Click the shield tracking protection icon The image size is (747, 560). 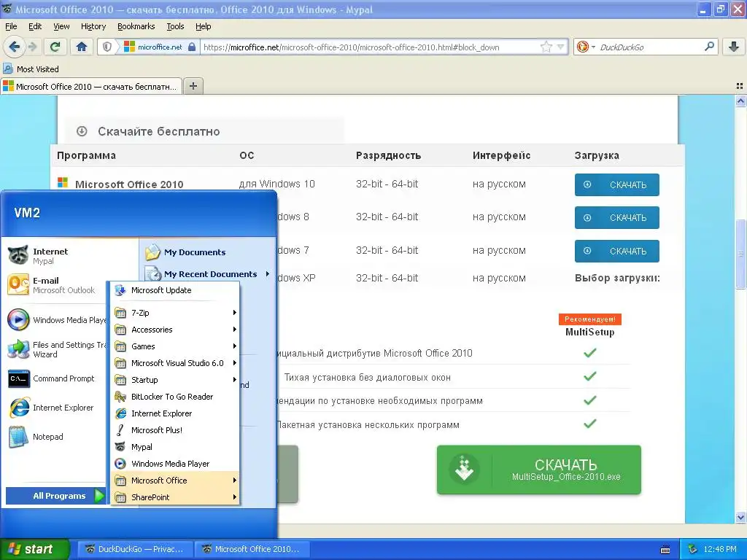[107, 47]
